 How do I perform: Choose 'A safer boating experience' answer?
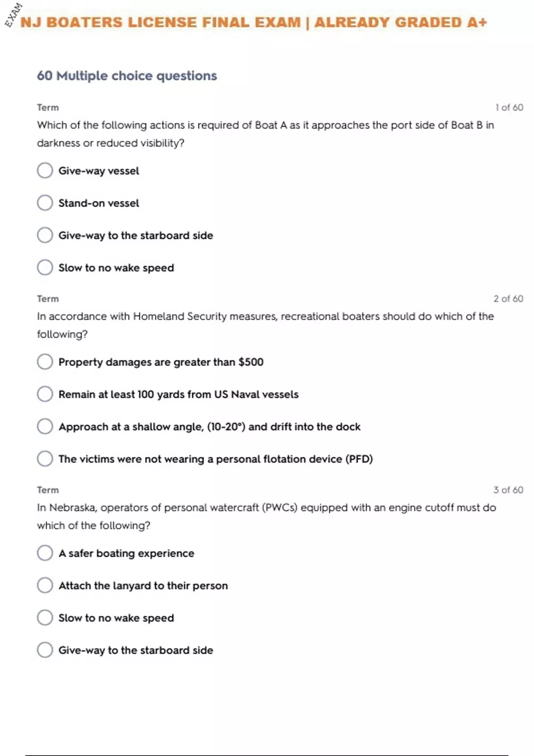coord(45,553)
